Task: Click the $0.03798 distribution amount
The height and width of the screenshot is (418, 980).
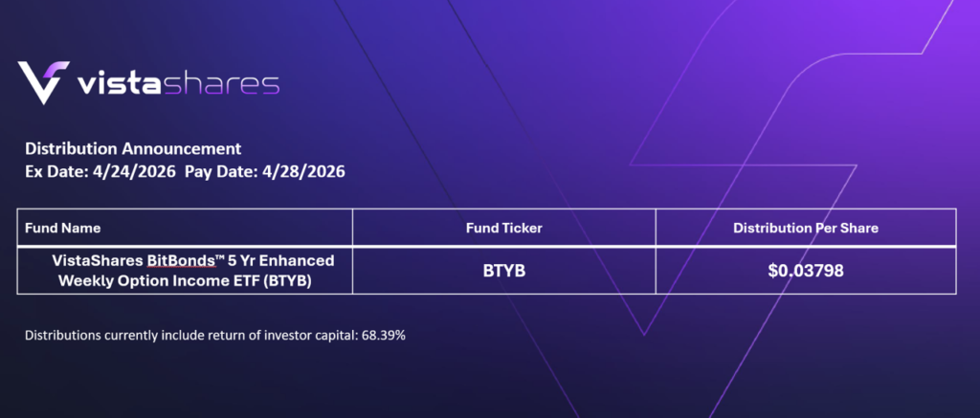Action: [x=806, y=271]
